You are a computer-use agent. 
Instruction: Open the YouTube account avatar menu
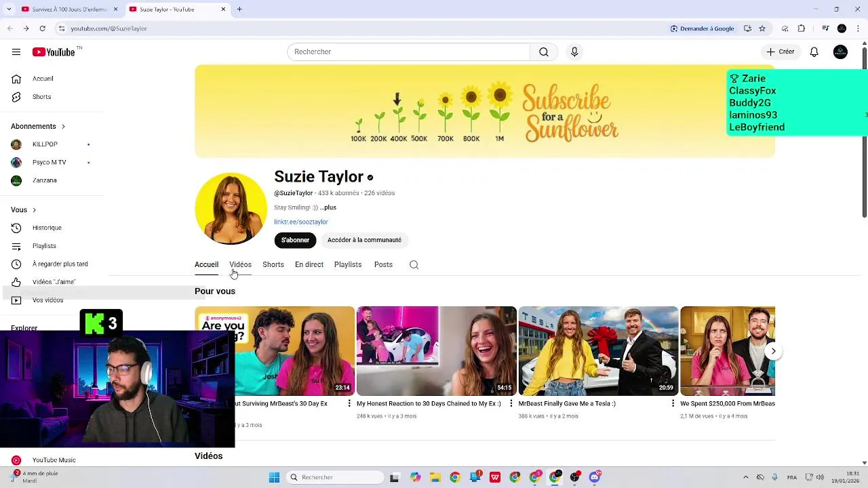(x=840, y=52)
